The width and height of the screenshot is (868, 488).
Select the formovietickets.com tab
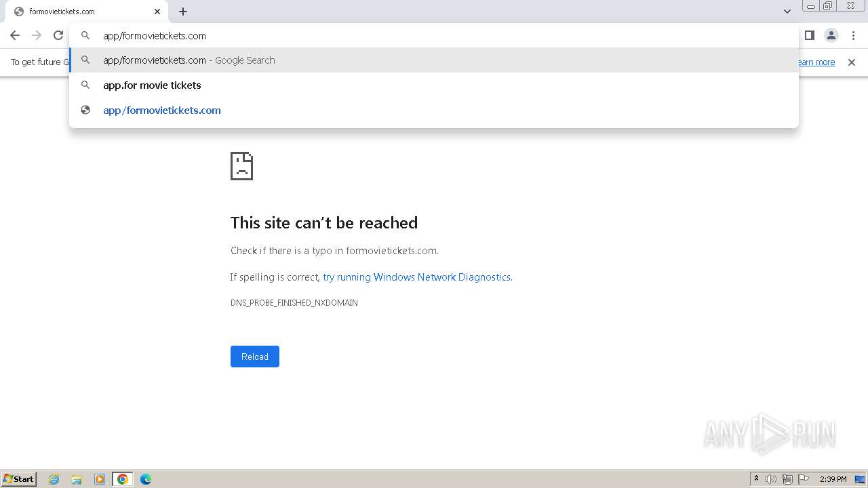click(86, 12)
